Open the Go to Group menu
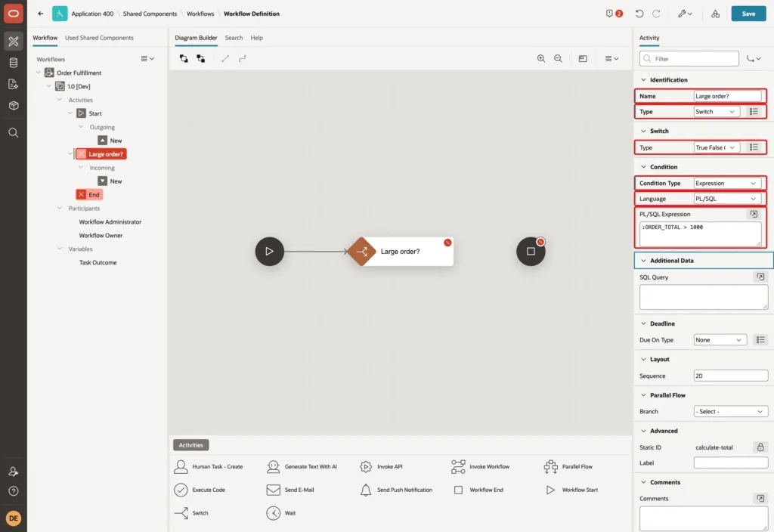The width and height of the screenshot is (774, 532). (754, 58)
